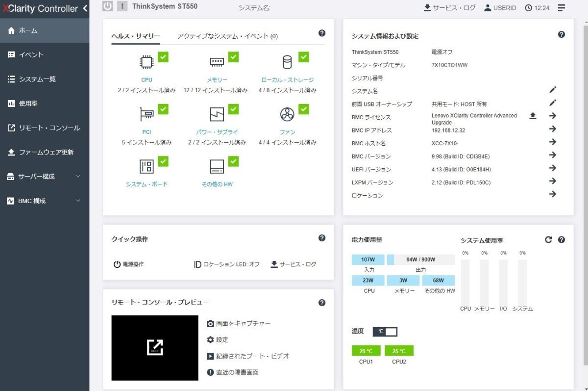Expand the BMC 構成 sidebar section
The height and width of the screenshot is (391, 588).
point(45,201)
